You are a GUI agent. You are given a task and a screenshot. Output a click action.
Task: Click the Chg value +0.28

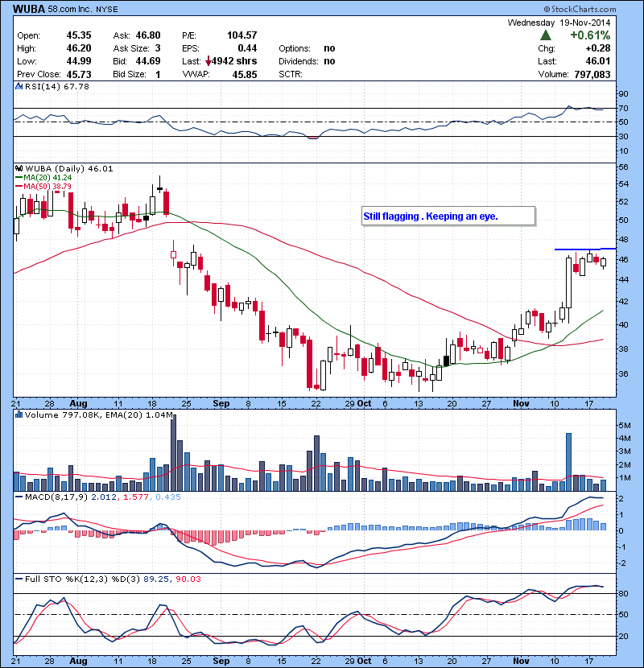pos(598,48)
